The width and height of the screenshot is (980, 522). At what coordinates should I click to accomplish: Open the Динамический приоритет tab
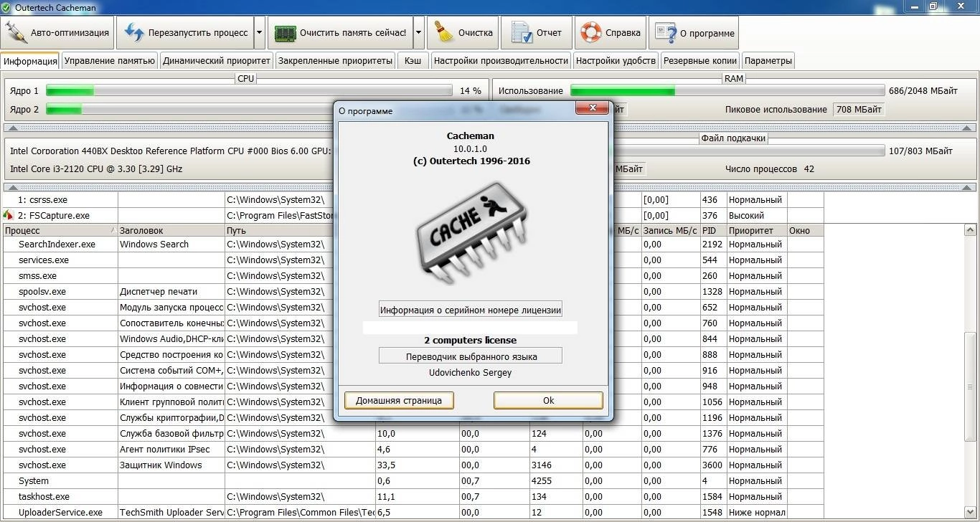pyautogui.click(x=217, y=61)
